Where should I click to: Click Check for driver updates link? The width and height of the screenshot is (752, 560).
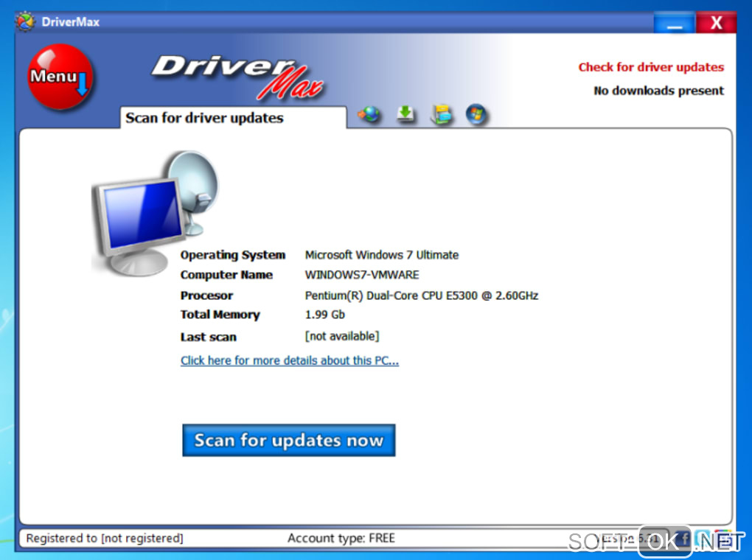click(x=651, y=67)
